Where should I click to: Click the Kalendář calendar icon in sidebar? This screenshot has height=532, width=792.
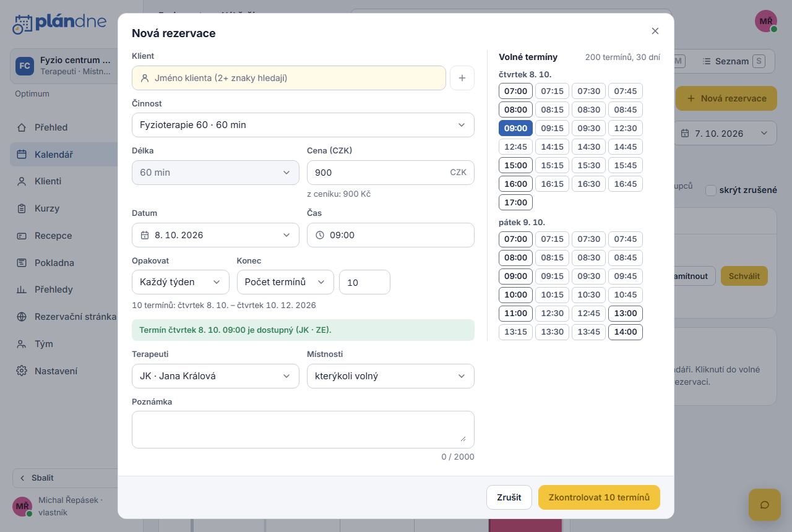(x=22, y=155)
